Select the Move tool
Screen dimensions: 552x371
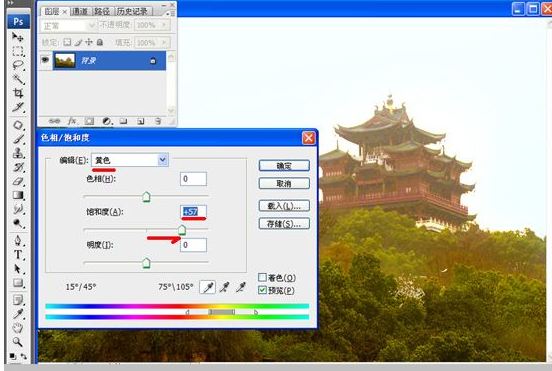[17, 37]
